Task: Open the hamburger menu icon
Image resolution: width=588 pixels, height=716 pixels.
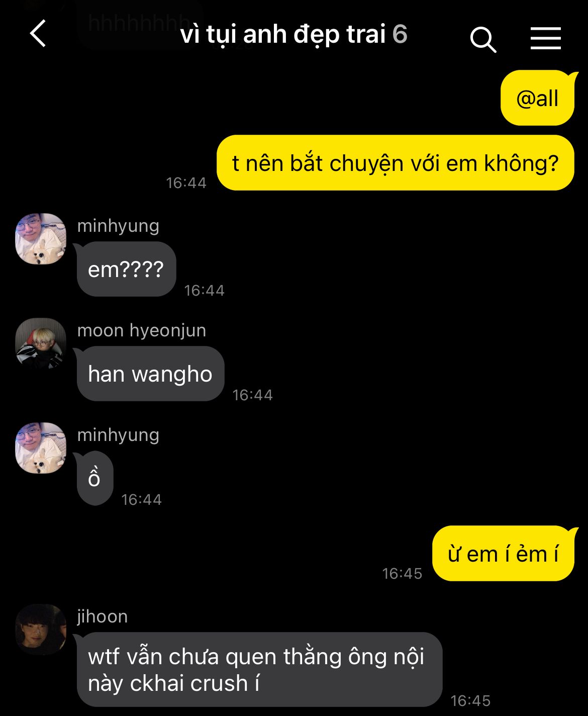Action: 546,38
